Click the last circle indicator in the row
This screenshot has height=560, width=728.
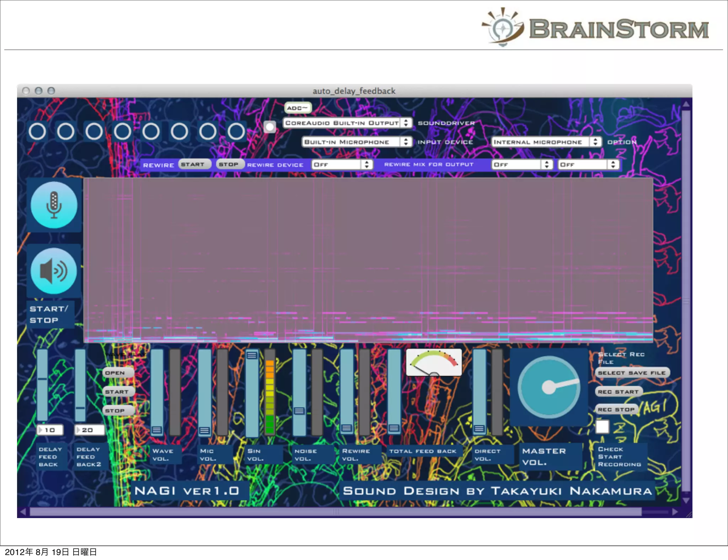tap(236, 131)
